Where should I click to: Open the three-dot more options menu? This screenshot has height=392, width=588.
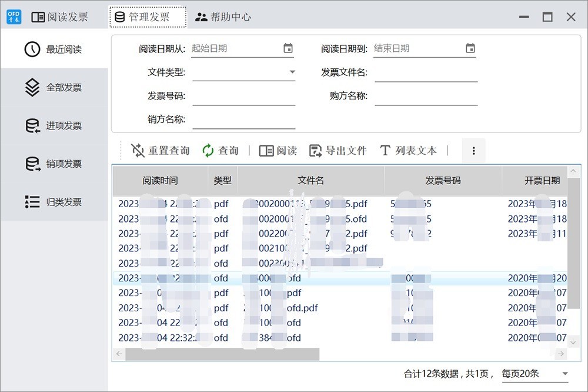pos(473,151)
